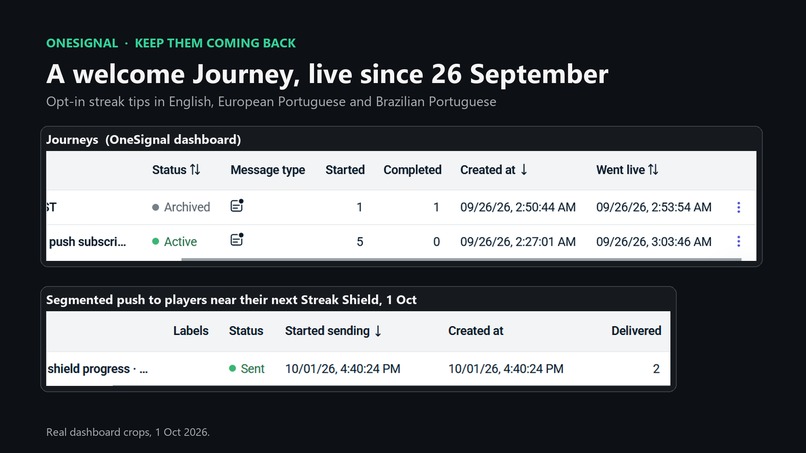Click the Labels column header
This screenshot has height=453, width=806.
(191, 331)
